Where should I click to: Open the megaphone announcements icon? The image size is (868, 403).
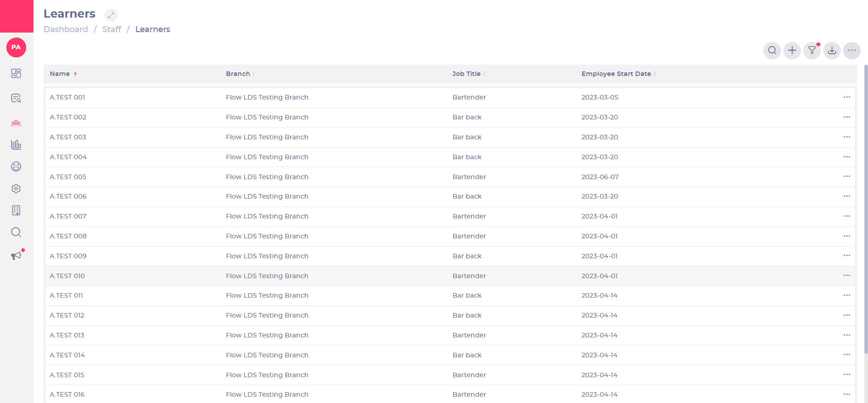tap(16, 256)
